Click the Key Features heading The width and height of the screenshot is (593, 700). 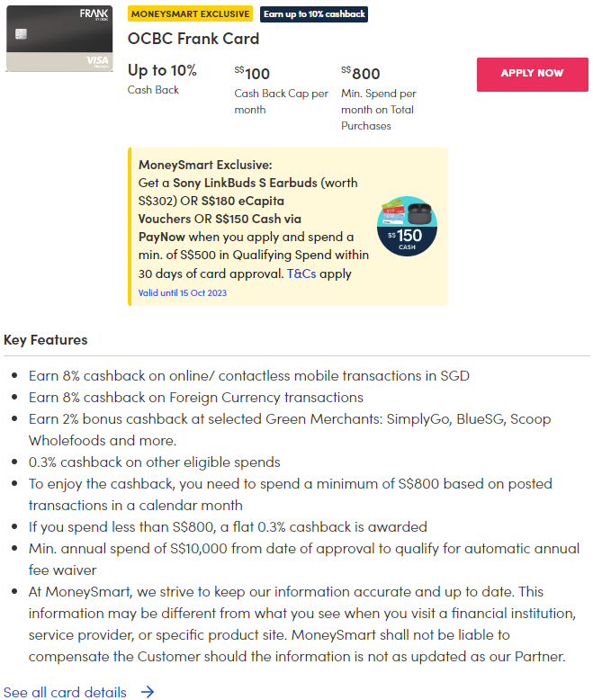click(x=46, y=340)
